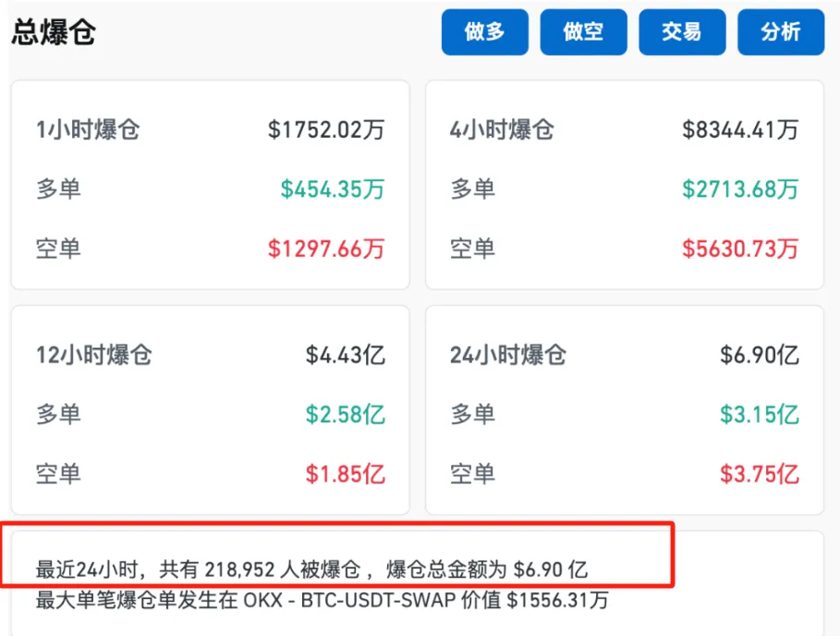Select the green $2713.68万 long value
The height and width of the screenshot is (636, 840).
point(740,190)
